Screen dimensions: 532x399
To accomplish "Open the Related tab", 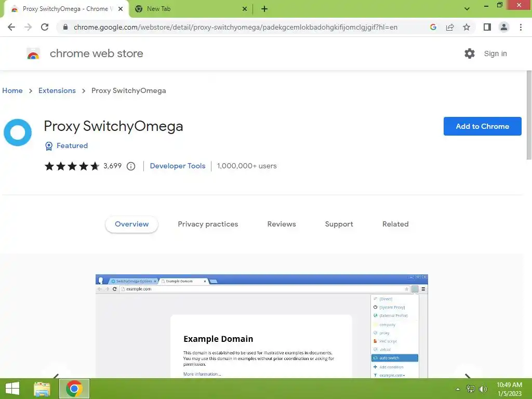I will [x=395, y=224].
